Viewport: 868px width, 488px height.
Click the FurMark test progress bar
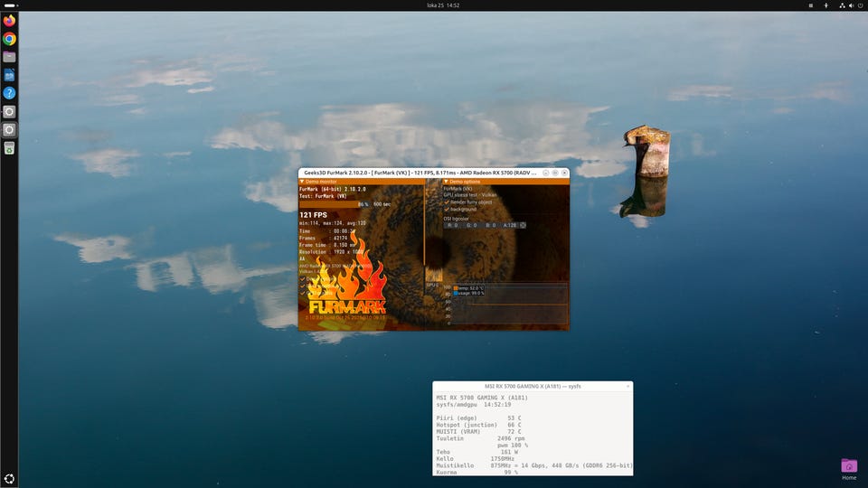(335, 204)
